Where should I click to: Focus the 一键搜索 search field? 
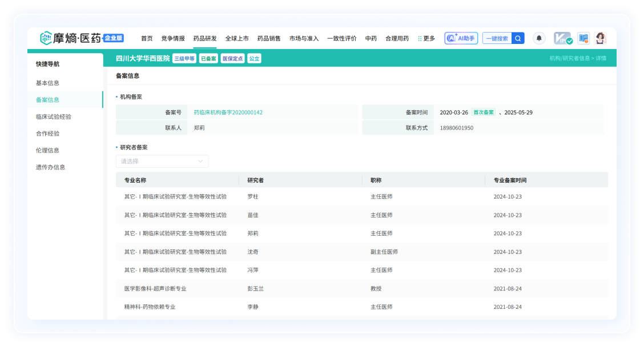pyautogui.click(x=497, y=38)
